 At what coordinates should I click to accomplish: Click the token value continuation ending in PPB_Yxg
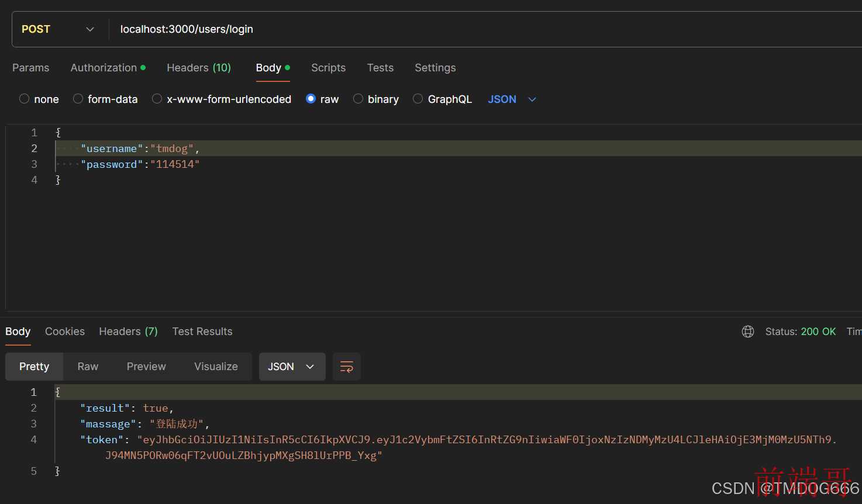(244, 455)
